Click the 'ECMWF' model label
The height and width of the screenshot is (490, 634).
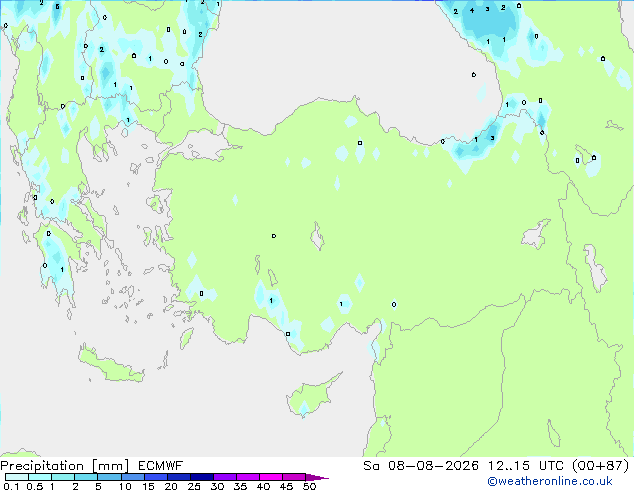160,465
